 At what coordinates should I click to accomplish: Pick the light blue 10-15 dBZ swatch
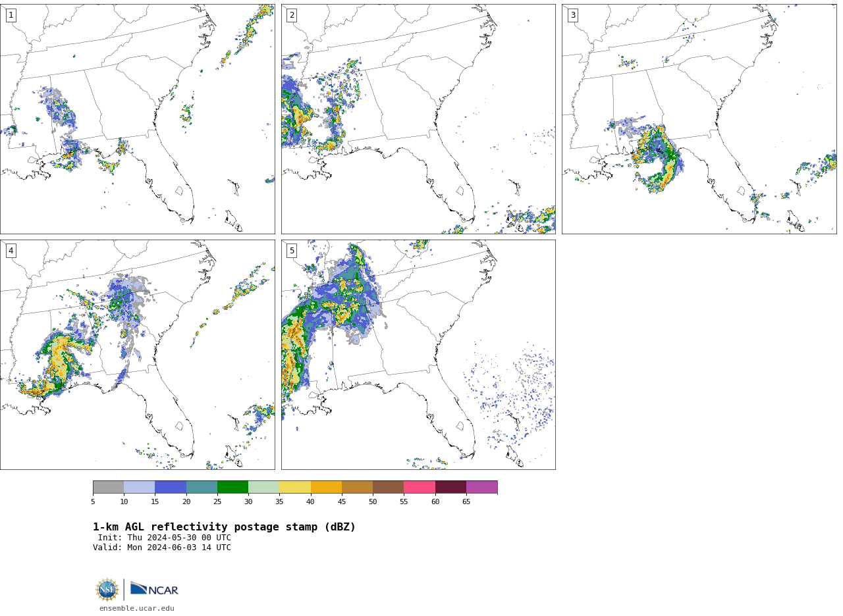tap(139, 487)
